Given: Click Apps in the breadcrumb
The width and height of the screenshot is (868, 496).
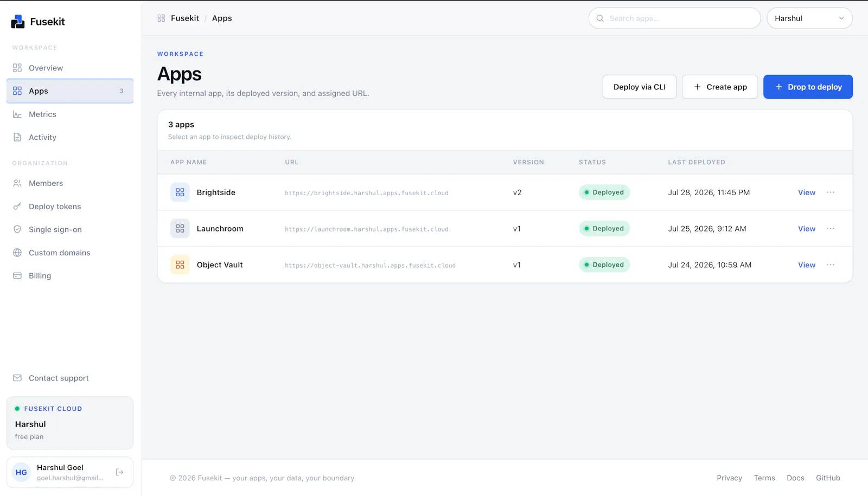Looking at the screenshot, I should 222,18.
